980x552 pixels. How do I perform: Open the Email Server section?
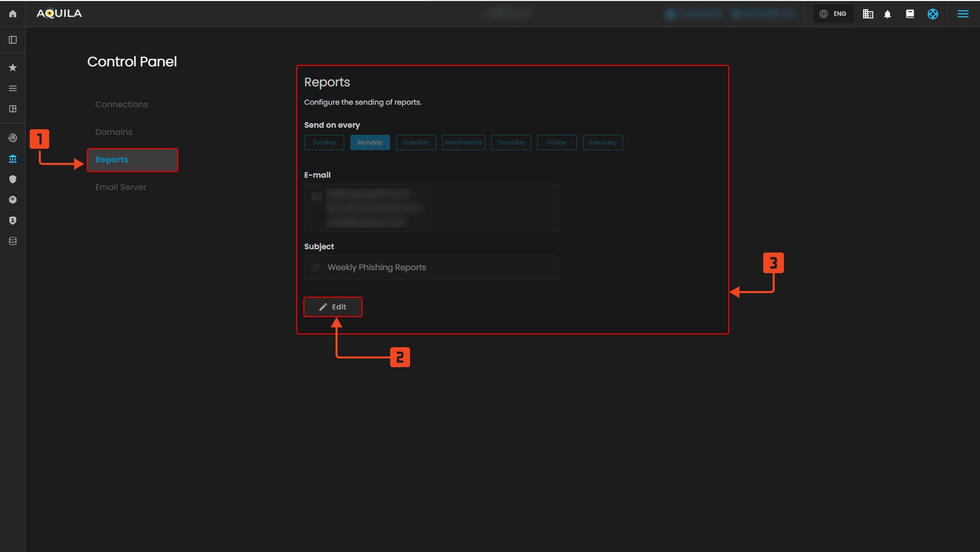tap(121, 187)
